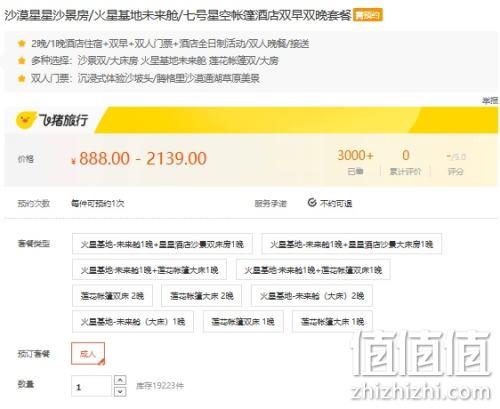This screenshot has height=409, width=500.
Task: Click the 不约可退 checkmark icon
Action: (312, 202)
